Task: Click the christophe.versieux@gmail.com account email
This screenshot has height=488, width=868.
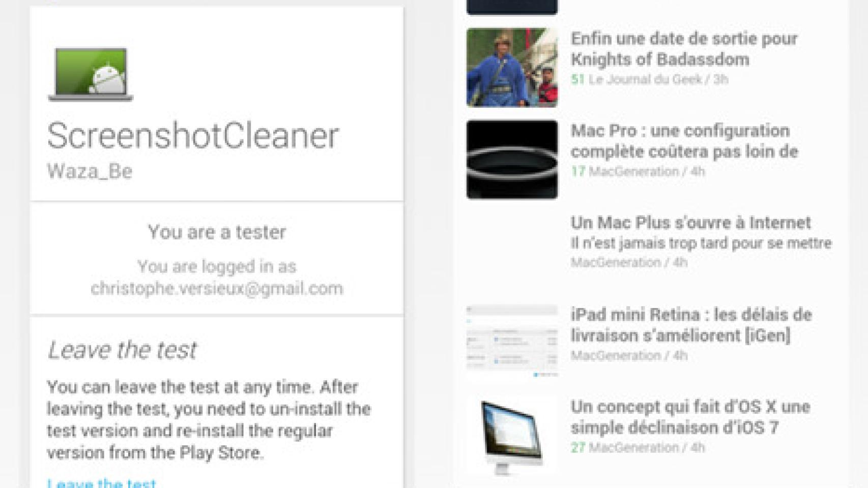Action: click(x=217, y=288)
